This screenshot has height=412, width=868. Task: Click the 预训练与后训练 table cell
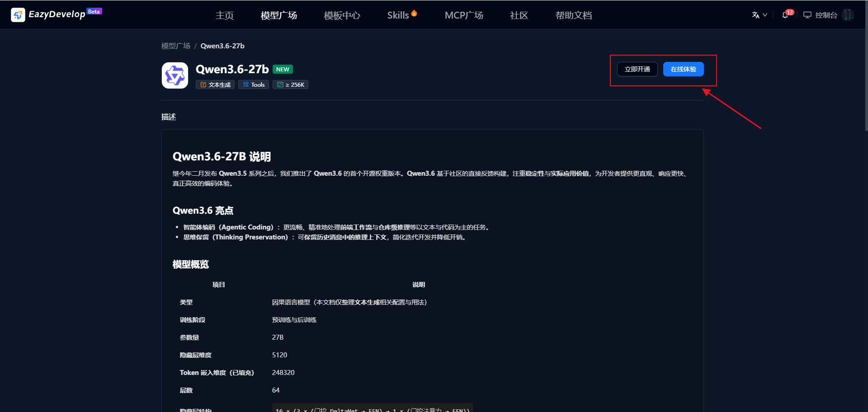pos(294,320)
